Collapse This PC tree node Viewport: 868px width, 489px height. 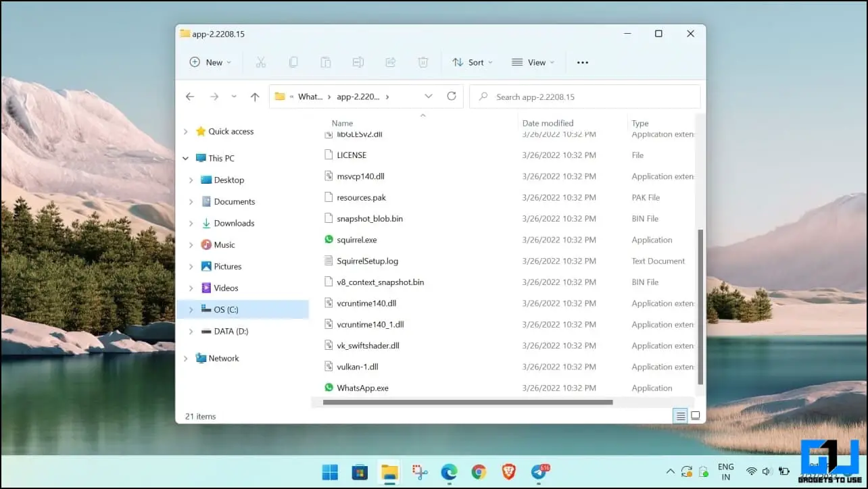tap(186, 159)
